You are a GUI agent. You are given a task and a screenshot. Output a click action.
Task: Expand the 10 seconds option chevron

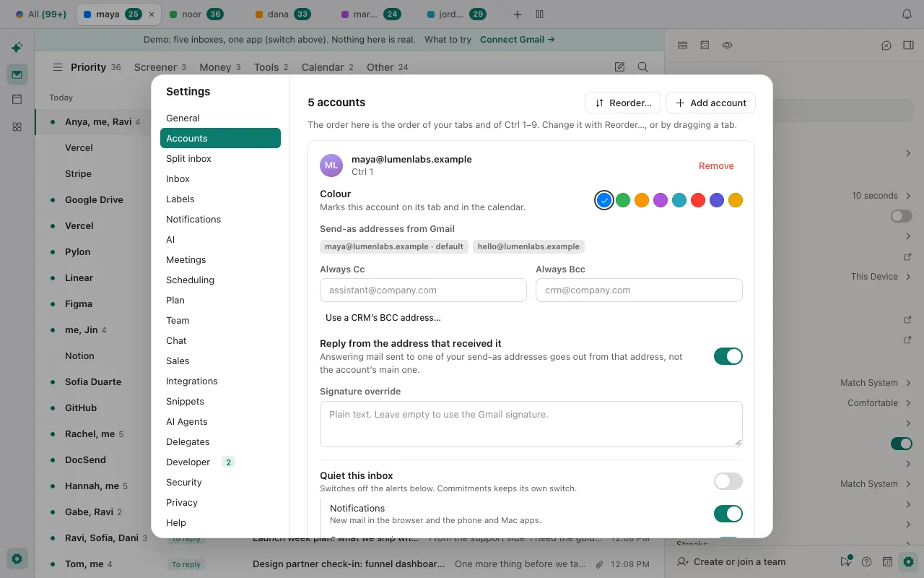tap(908, 196)
